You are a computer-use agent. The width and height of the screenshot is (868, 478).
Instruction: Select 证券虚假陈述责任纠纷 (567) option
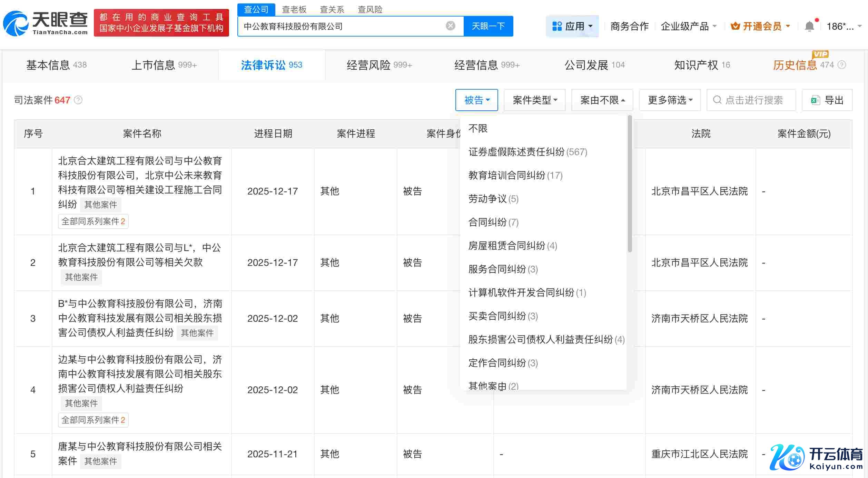[527, 152]
